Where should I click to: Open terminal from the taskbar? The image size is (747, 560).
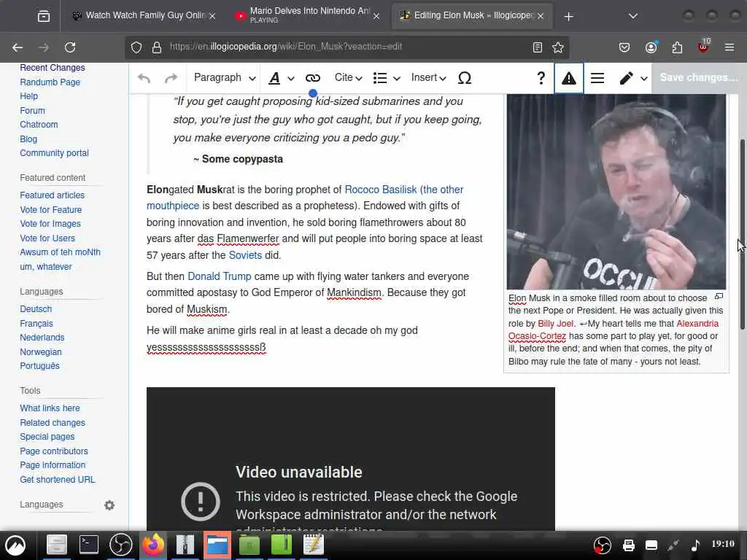point(88,544)
